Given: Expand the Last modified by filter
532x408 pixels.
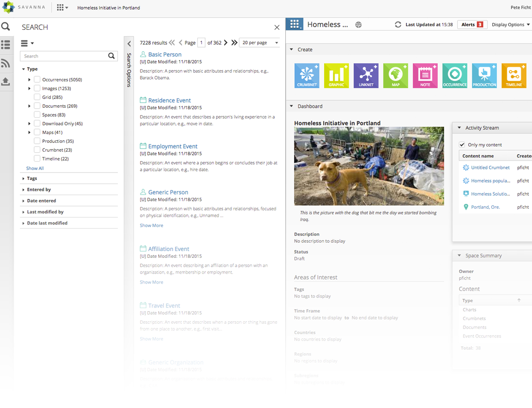Looking at the screenshot, I should [x=24, y=212].
